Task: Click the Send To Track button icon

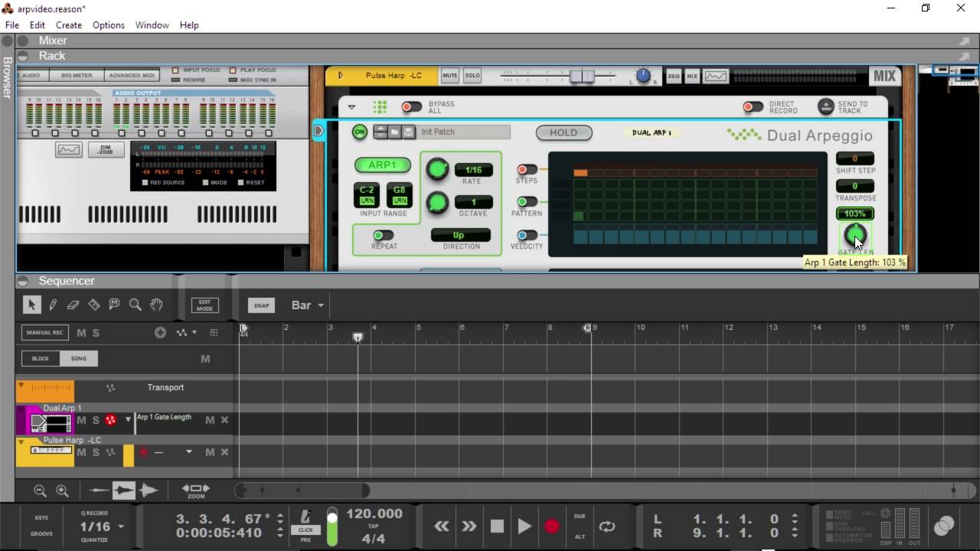Action: [x=825, y=107]
